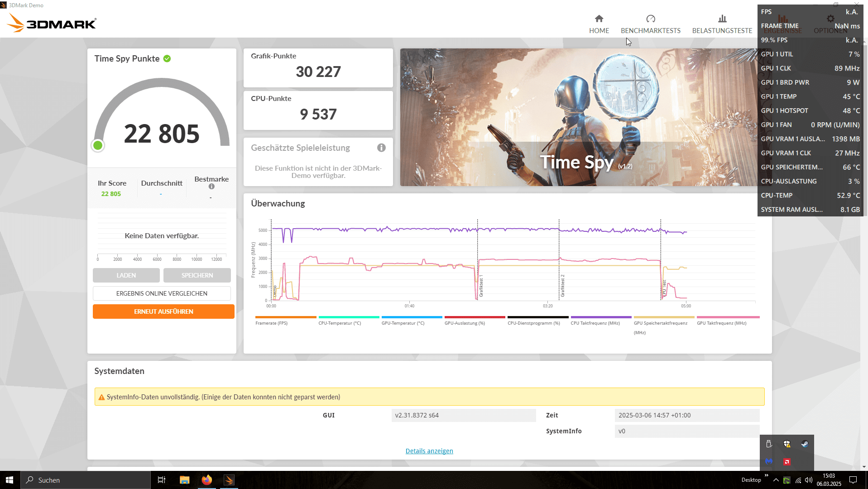This screenshot has width=868, height=489.
Task: Click the Grafiktest 1 marker on the chart
Action: pos(481,286)
